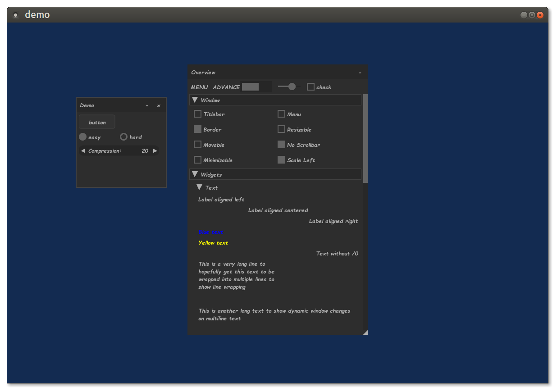The width and height of the screenshot is (557, 392).
Task: Disable the Scale Left checkbox
Action: tap(281, 160)
